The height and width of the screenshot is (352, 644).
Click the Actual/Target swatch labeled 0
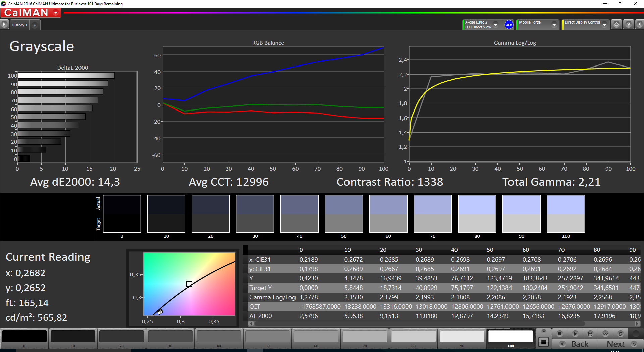pyautogui.click(x=122, y=214)
